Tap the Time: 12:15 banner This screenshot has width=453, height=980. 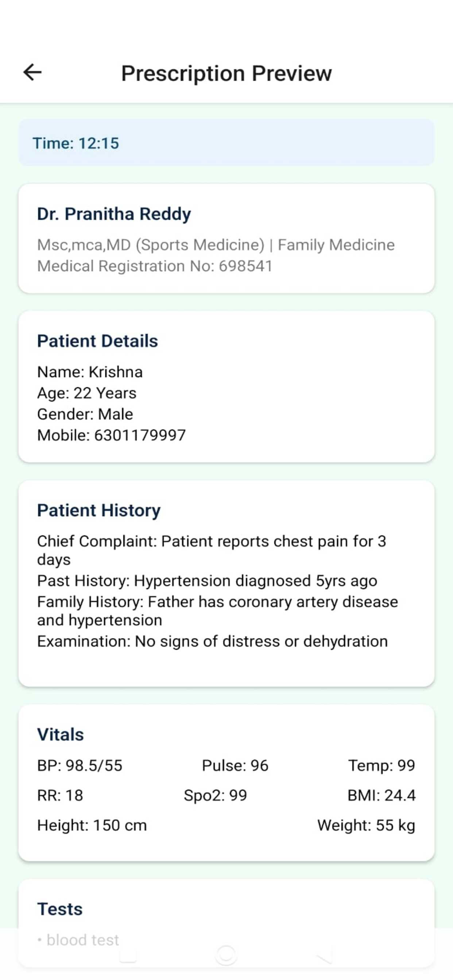(226, 143)
